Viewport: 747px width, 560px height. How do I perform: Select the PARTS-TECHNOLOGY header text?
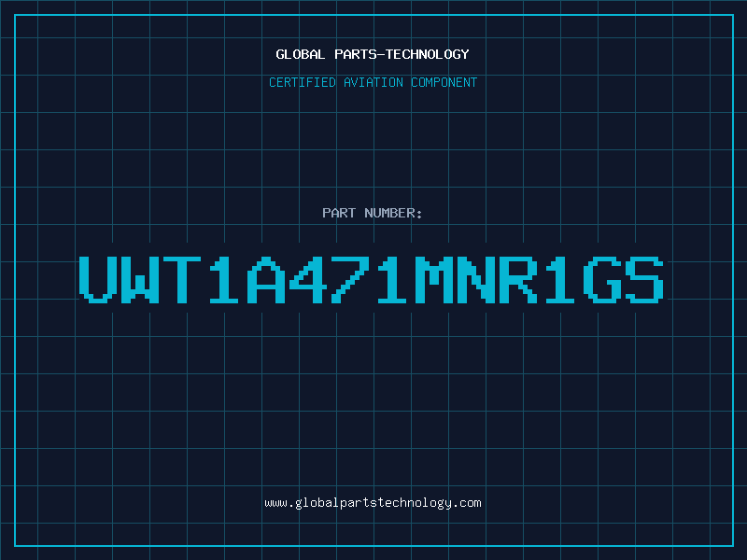402,54
